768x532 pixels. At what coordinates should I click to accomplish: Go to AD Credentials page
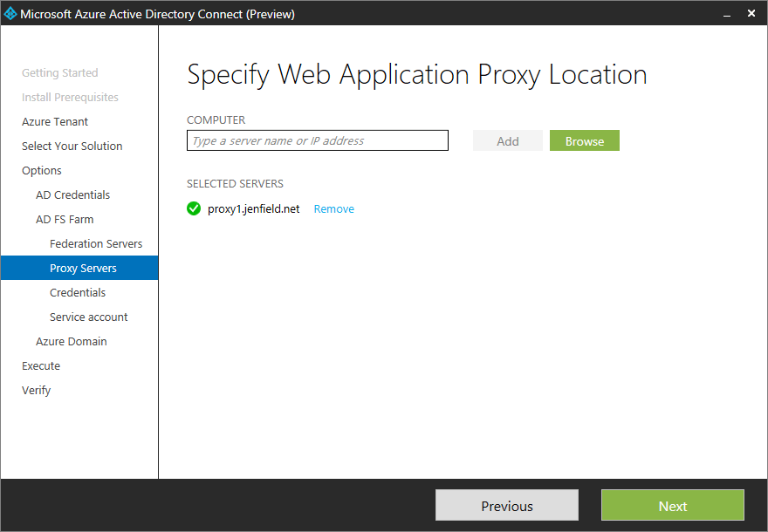(x=72, y=195)
